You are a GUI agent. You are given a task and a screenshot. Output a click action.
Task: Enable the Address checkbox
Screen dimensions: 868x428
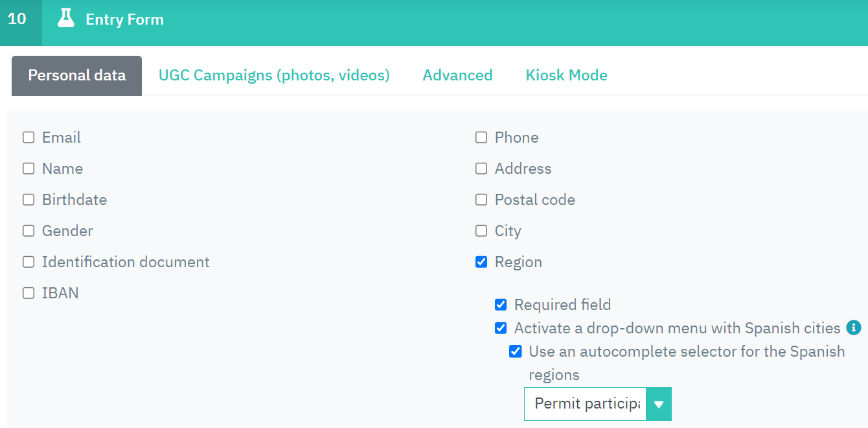click(x=481, y=169)
